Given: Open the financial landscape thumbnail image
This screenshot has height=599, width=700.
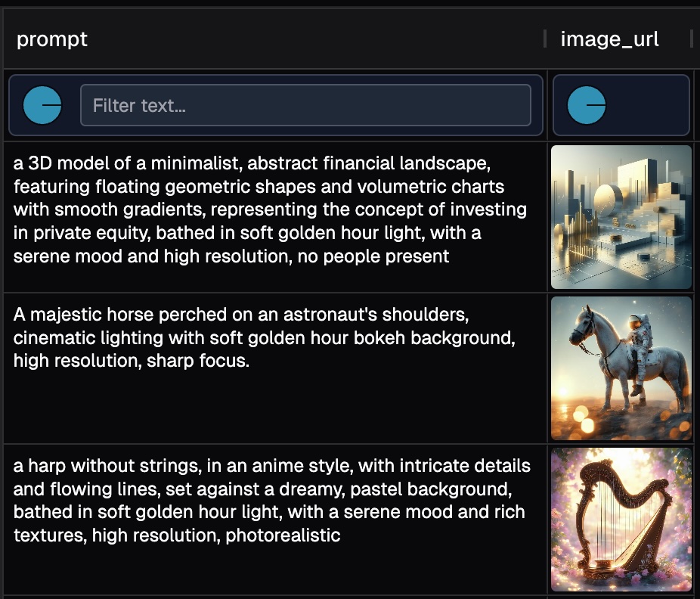Looking at the screenshot, I should pyautogui.click(x=621, y=217).
